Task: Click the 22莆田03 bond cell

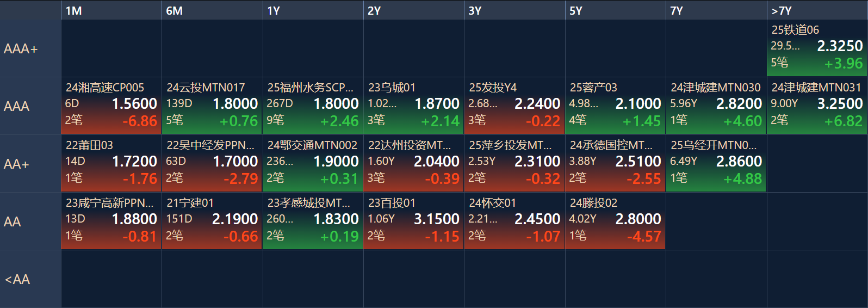Action: coord(111,163)
